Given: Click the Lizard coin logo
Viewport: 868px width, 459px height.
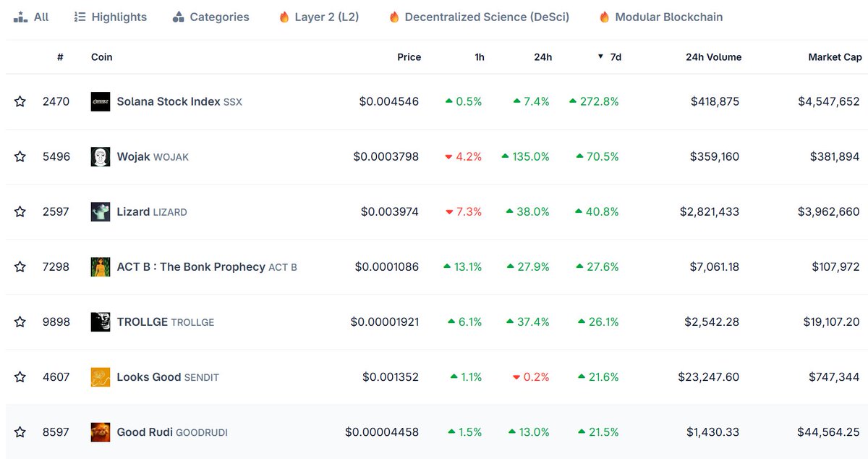Looking at the screenshot, I should [101, 211].
